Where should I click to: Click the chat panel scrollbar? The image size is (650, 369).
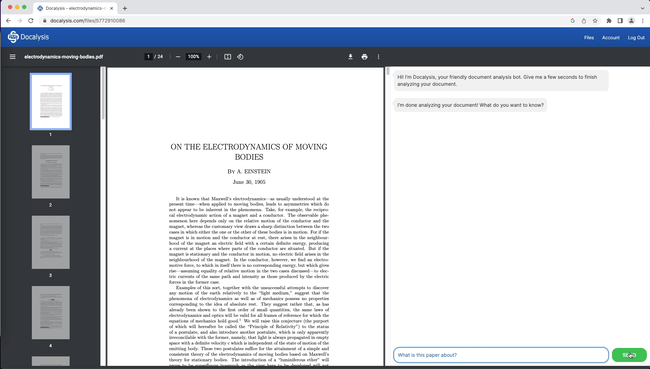coord(388,71)
